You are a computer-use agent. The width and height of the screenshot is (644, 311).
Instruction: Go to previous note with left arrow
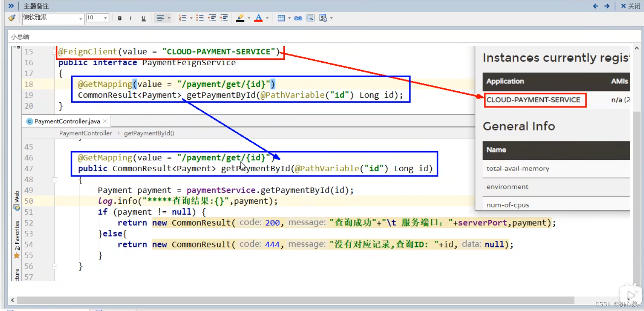596,6
